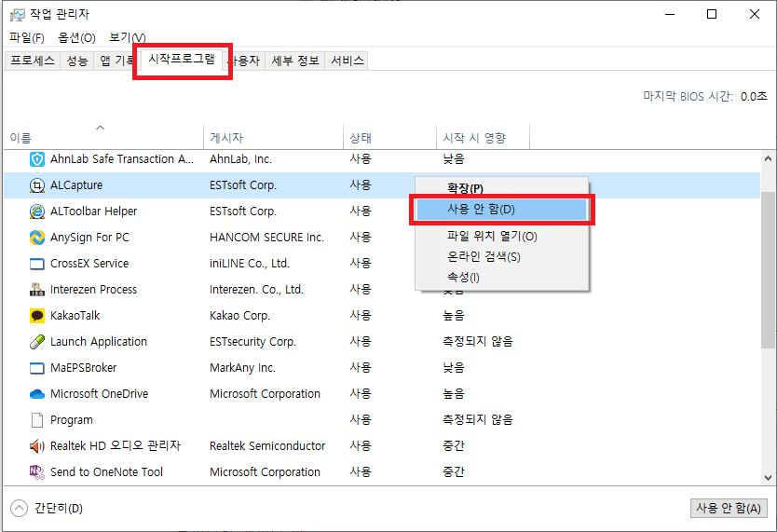Viewport: 777px width, 532px height.
Task: Click publisher Realtek Semiconductor
Action: (x=267, y=446)
